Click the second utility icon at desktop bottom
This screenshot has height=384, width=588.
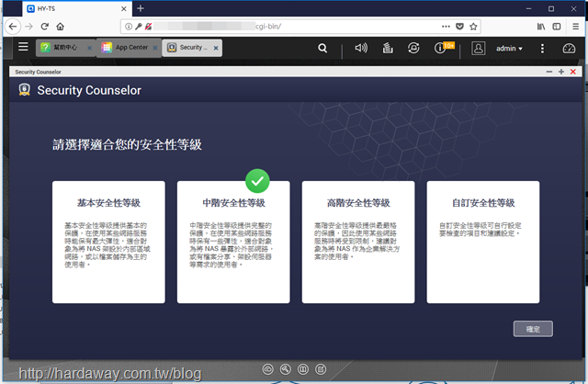click(x=286, y=369)
